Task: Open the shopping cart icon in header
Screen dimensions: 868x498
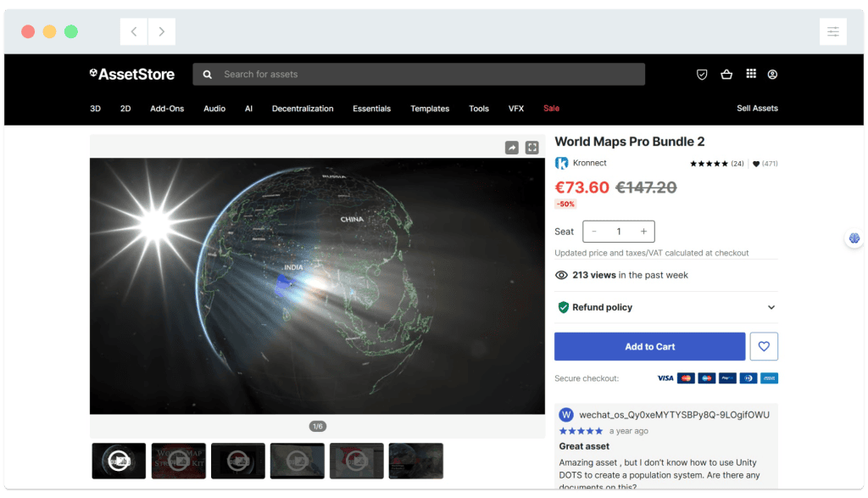Action: (x=726, y=74)
